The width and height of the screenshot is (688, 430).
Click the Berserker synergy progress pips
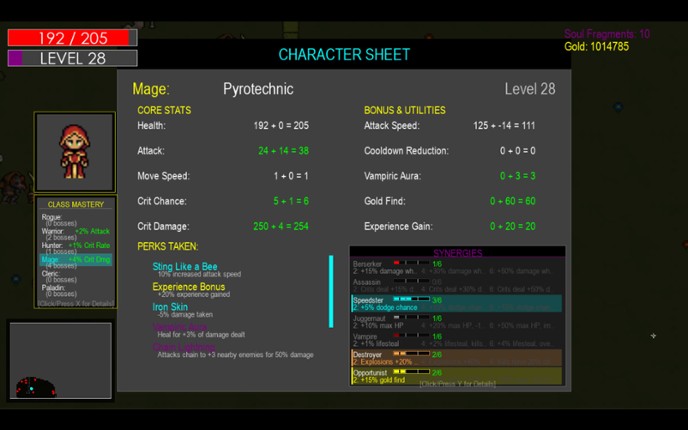tap(411, 263)
